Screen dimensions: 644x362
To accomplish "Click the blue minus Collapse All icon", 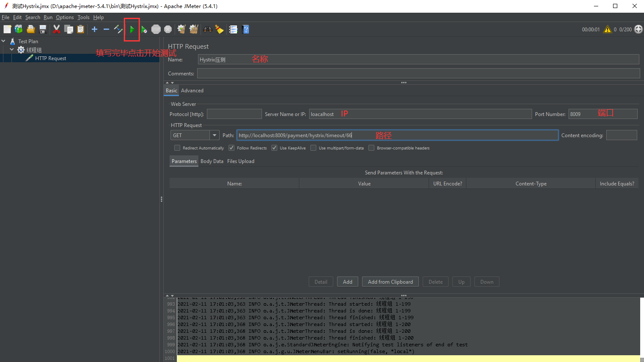I will (x=106, y=29).
